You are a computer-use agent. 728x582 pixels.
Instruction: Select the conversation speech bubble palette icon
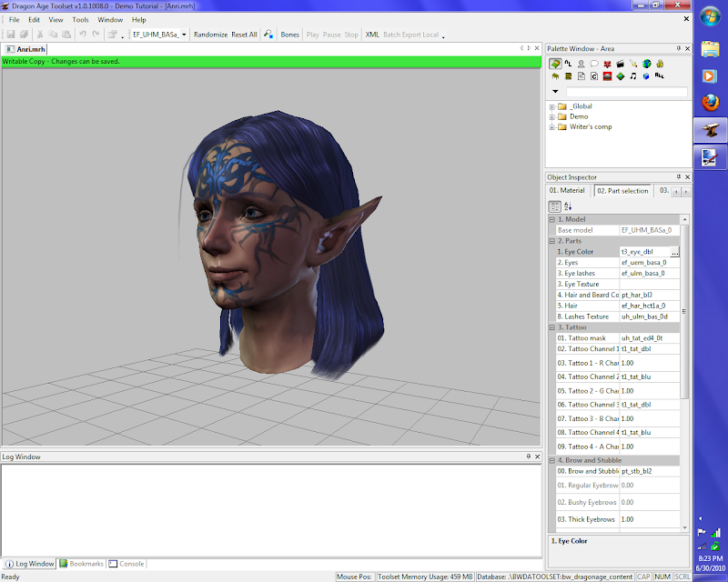(593, 64)
